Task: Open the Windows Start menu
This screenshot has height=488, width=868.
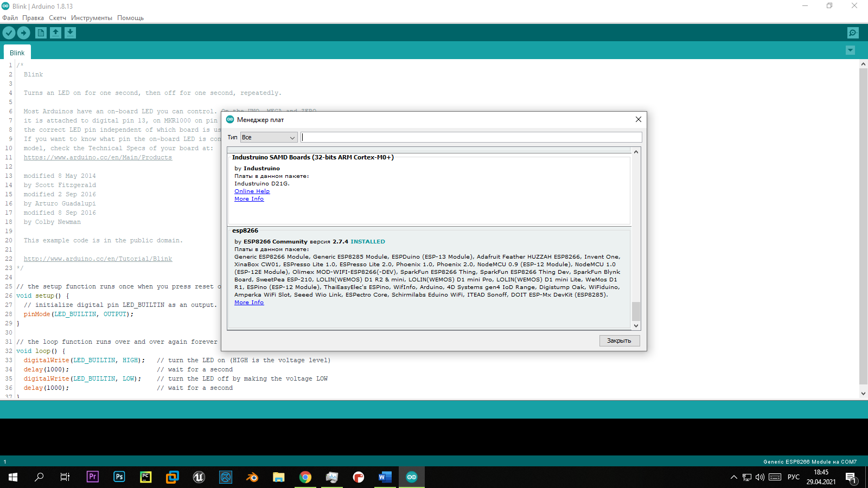Action: 13,477
